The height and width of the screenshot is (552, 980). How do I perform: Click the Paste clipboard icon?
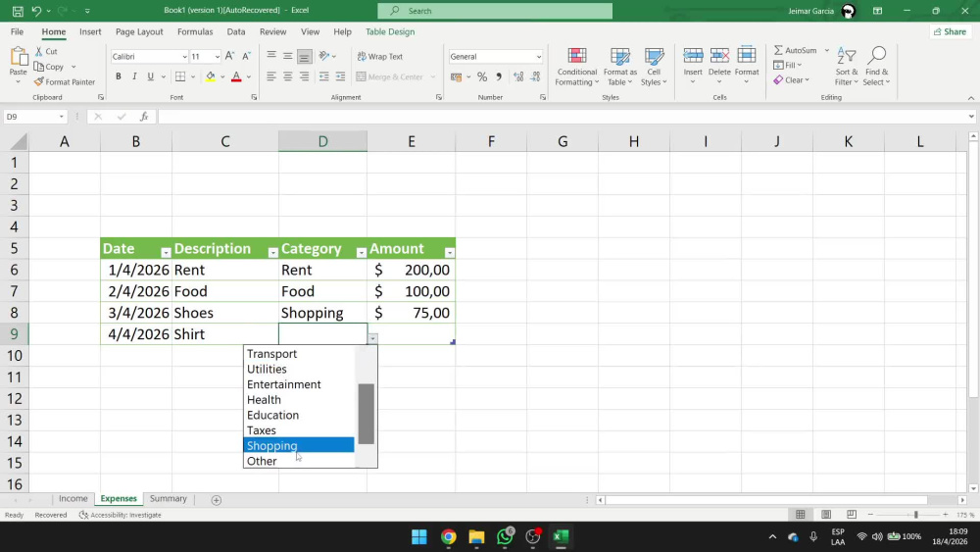(18, 58)
